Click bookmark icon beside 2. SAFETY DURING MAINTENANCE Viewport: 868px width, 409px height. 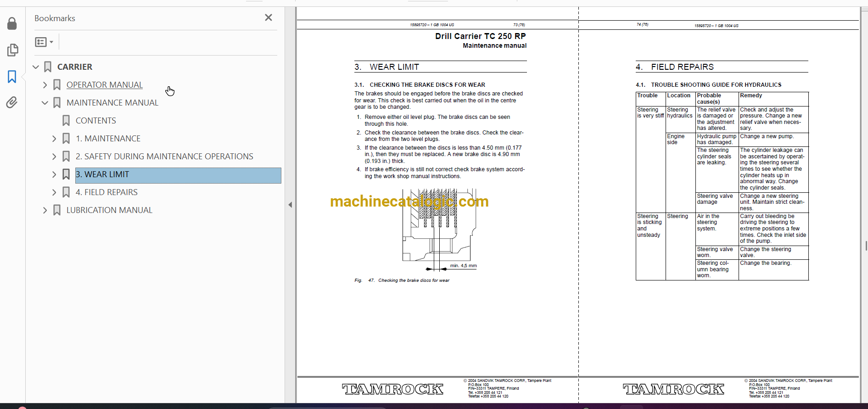click(66, 157)
